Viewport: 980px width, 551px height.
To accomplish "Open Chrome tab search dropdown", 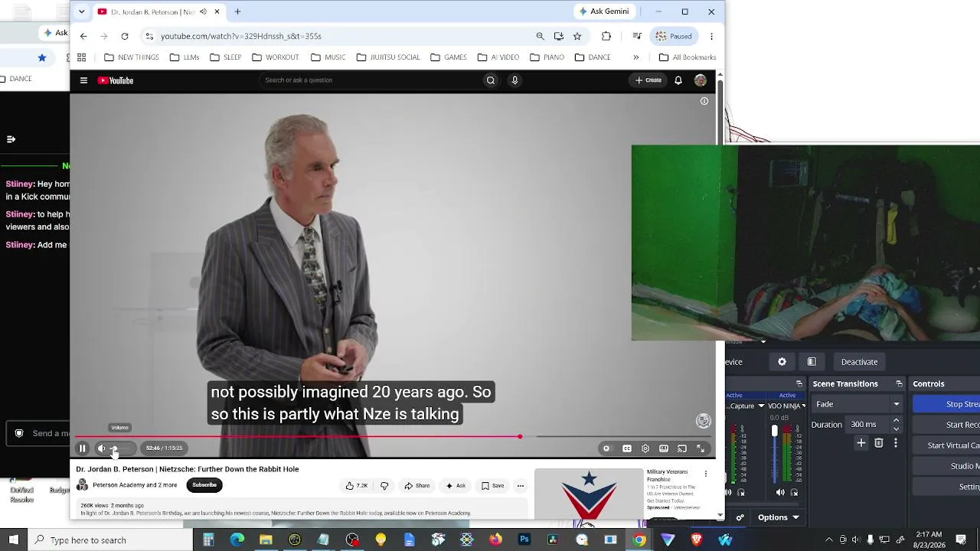I will coord(82,11).
